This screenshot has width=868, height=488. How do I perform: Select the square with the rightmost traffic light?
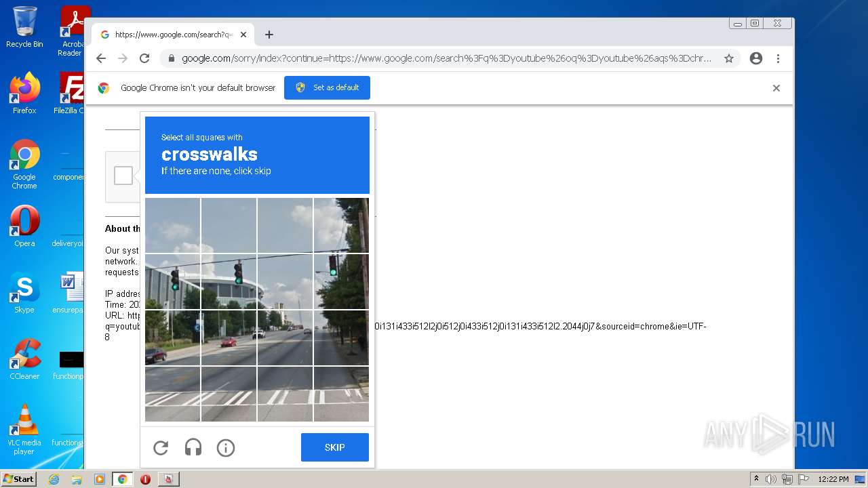(x=341, y=281)
